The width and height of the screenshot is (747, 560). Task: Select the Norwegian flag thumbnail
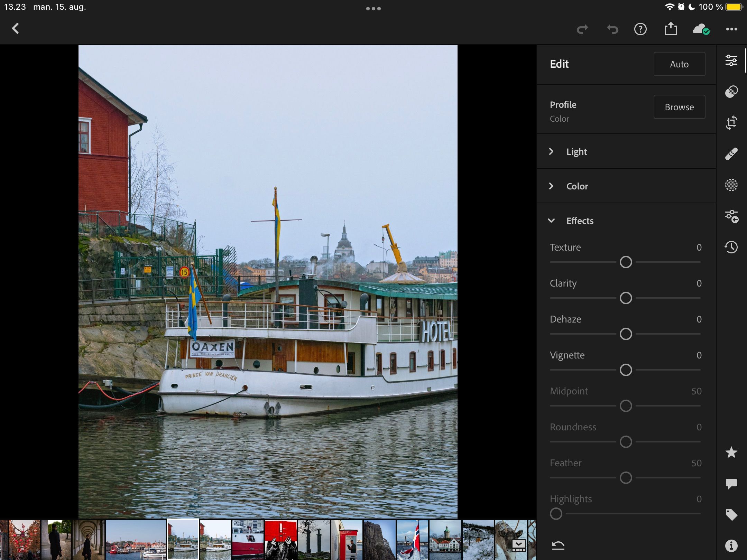pos(412,540)
